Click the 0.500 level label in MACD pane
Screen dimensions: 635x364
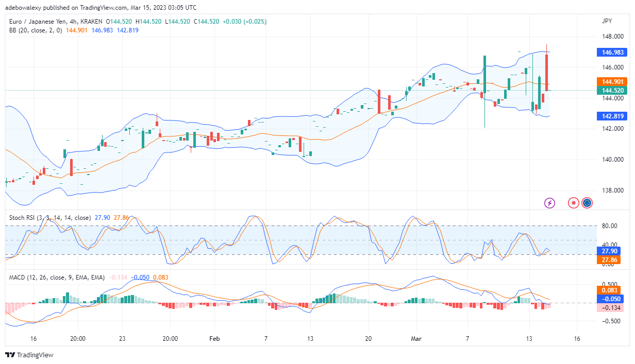pyautogui.click(x=610, y=284)
